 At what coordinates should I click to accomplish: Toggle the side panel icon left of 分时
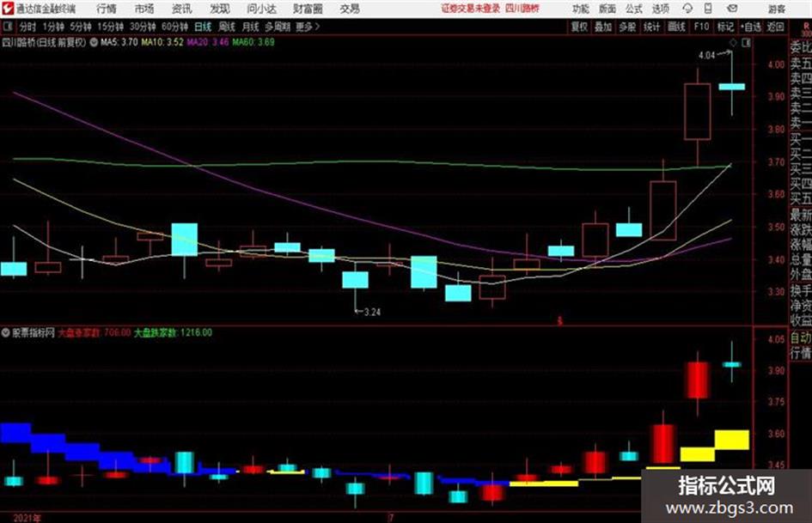(x=7, y=27)
